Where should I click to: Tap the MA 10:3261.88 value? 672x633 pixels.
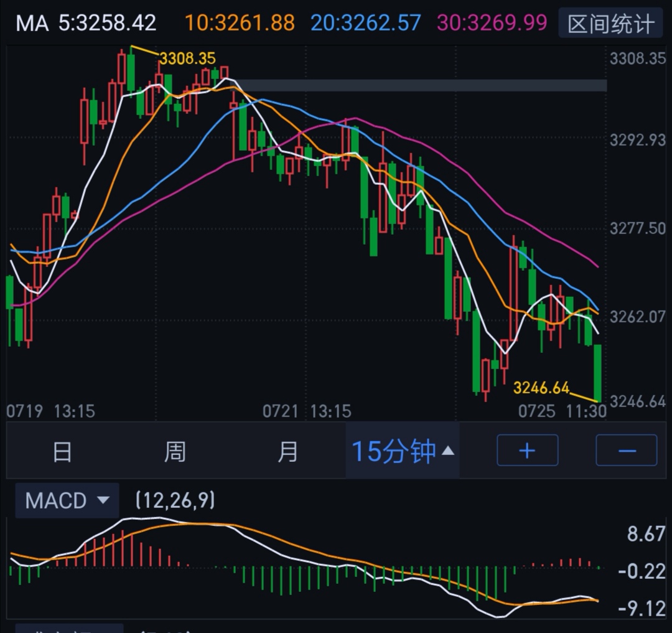240,22
